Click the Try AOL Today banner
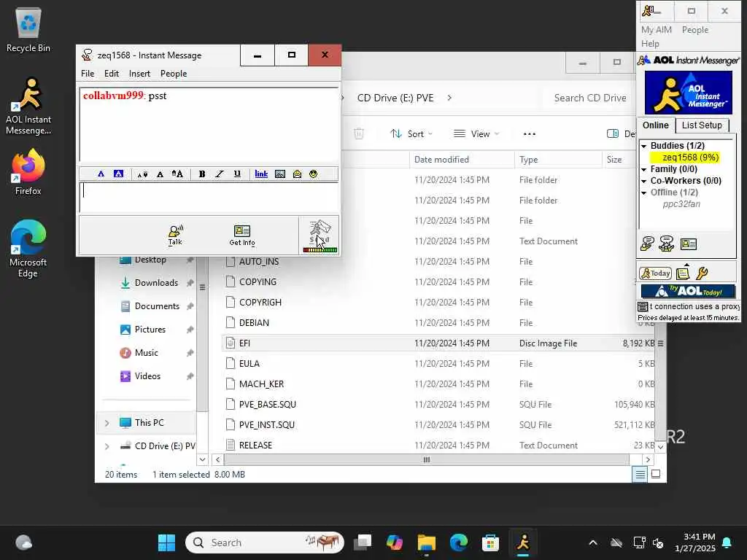Viewport: 747px width, 560px height. (687, 290)
